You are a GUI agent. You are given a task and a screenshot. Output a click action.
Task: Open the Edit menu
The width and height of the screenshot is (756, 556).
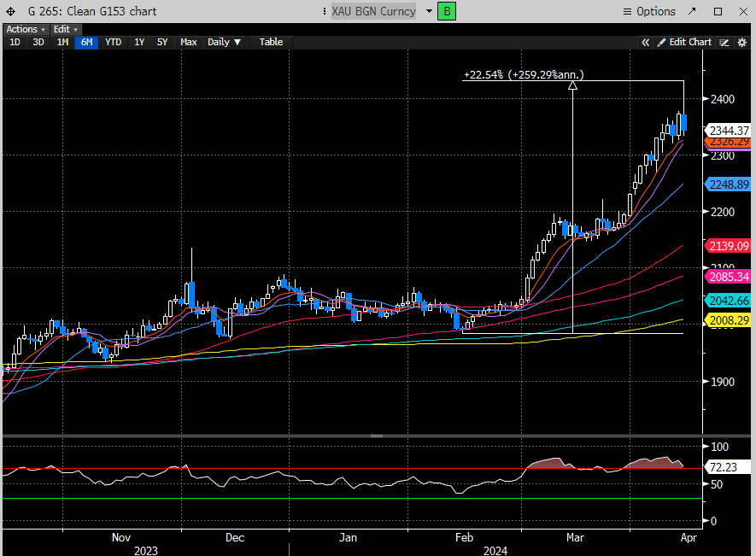(x=64, y=29)
